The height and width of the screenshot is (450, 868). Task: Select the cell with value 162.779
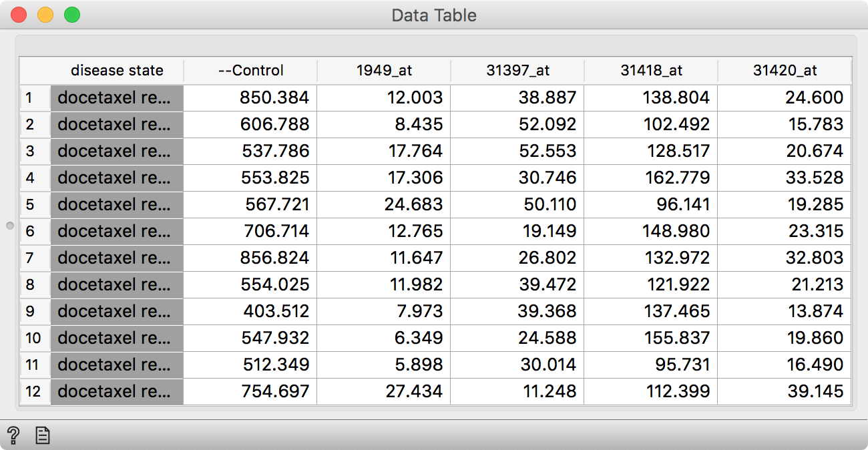click(x=651, y=178)
